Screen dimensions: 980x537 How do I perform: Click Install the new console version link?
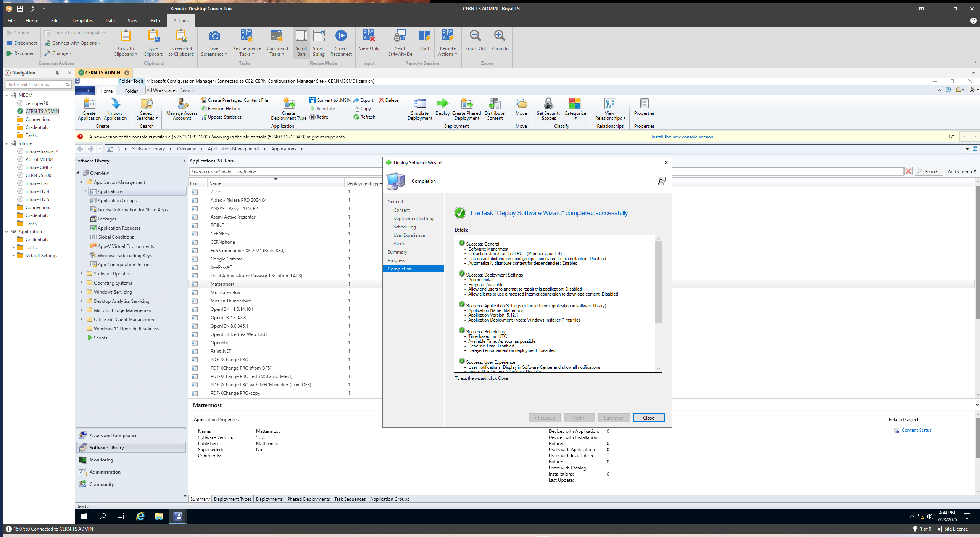(682, 137)
